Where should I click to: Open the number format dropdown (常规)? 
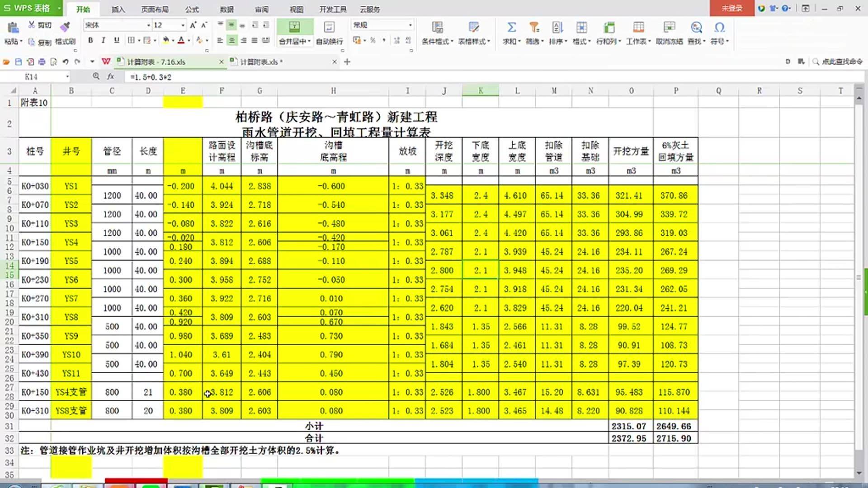point(410,25)
